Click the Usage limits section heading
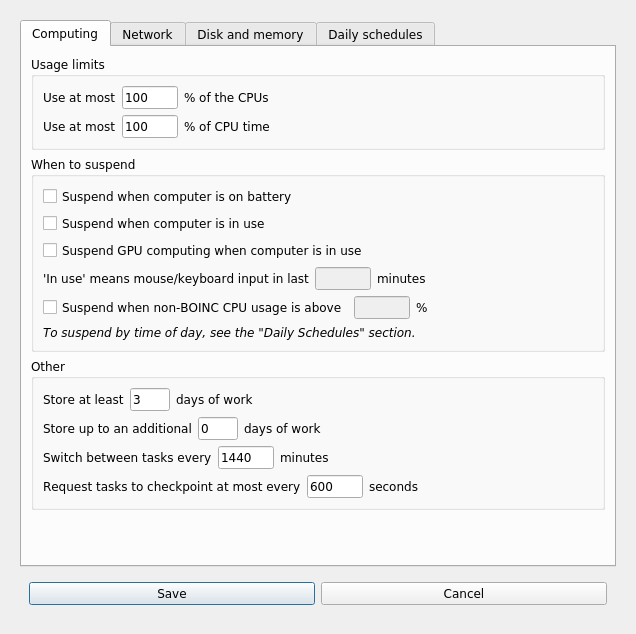The image size is (636, 634). pyautogui.click(x=68, y=65)
